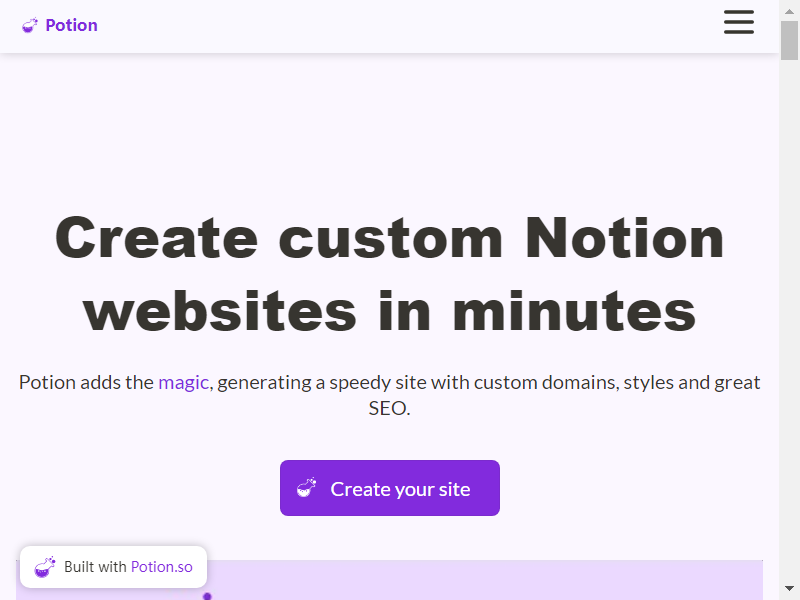Click the flask icon in 'Built with' badge
The image size is (800, 600).
coord(45,567)
